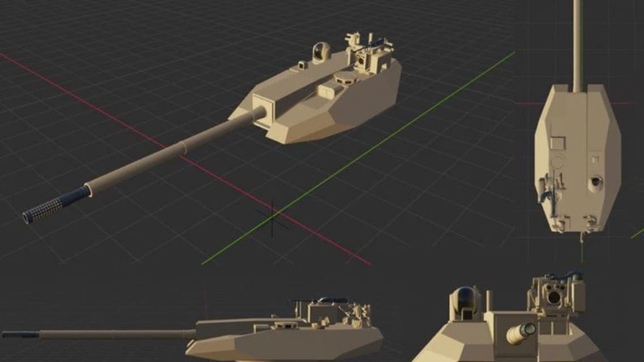Click the circular sight in the top-down view
This screenshot has height=362, width=644.
click(x=595, y=182)
